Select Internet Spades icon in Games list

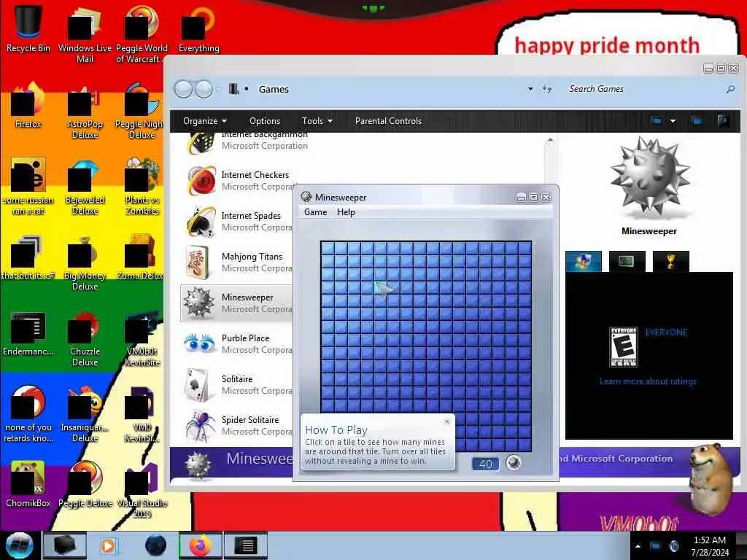tap(201, 222)
